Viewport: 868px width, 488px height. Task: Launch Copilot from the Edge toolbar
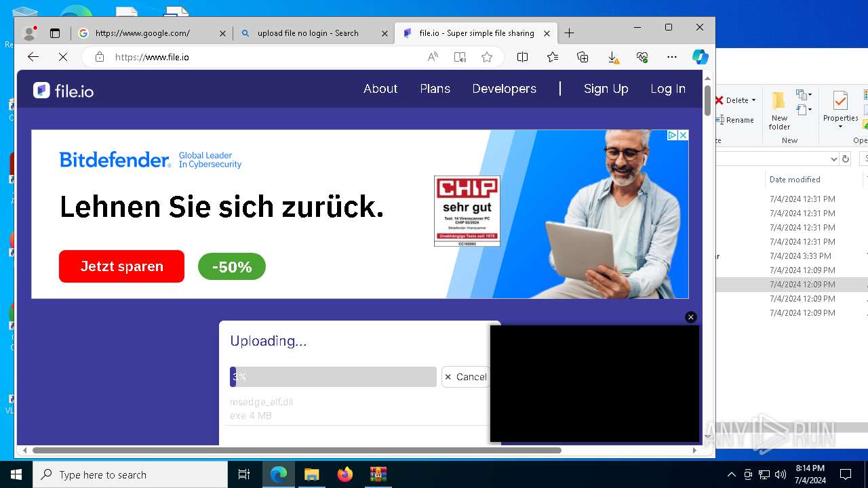pyautogui.click(x=701, y=58)
